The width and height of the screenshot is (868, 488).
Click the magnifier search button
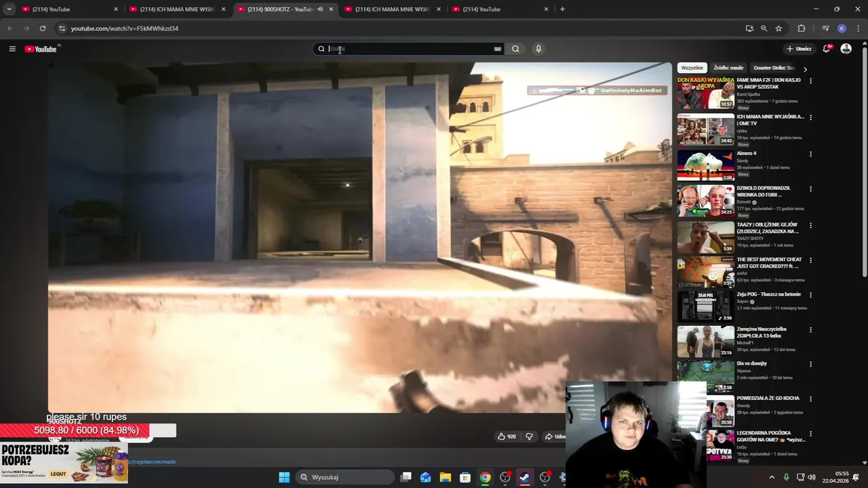(515, 49)
